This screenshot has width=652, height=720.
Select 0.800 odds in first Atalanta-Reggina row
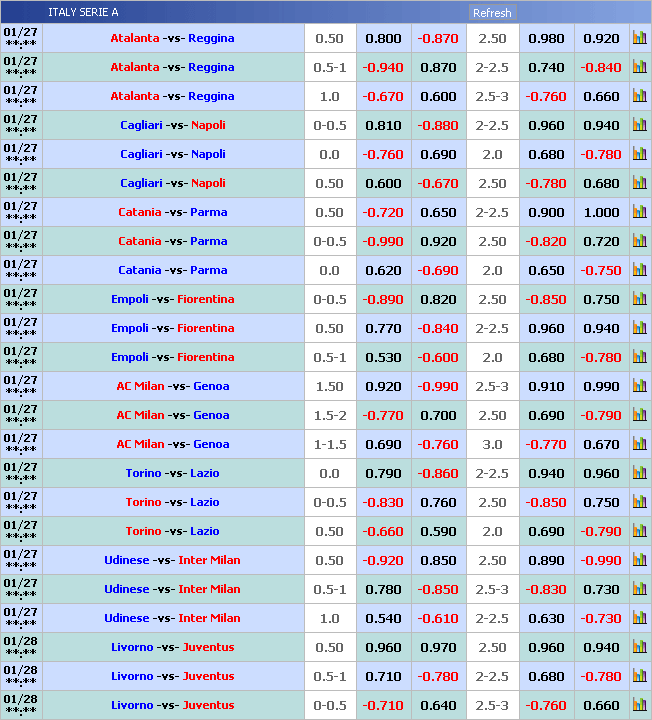click(x=383, y=38)
